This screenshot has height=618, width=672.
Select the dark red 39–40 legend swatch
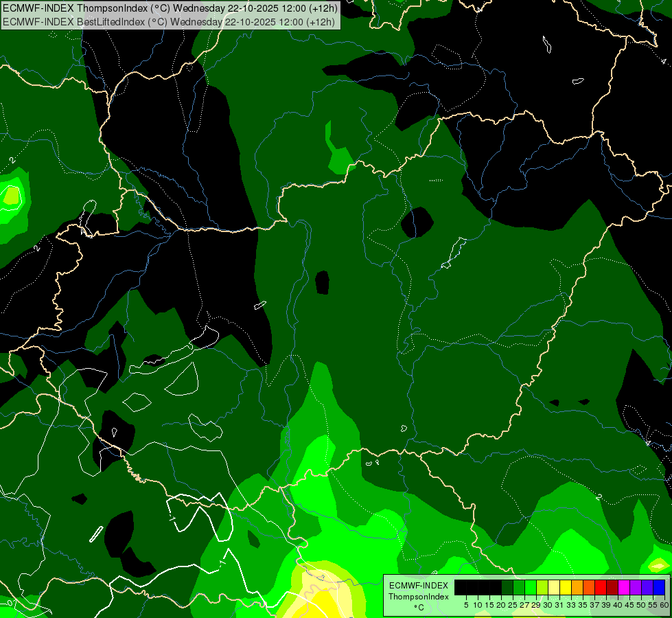(x=612, y=587)
